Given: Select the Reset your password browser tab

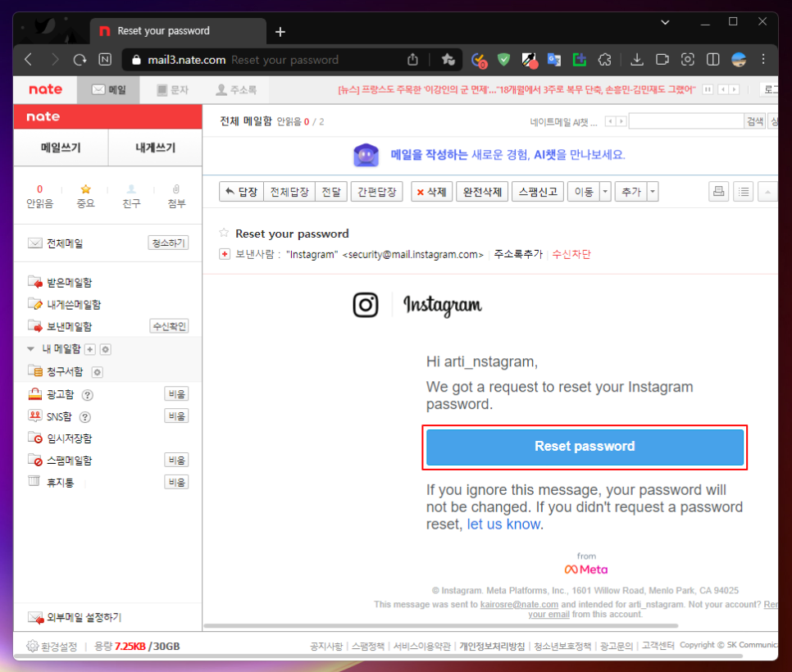Looking at the screenshot, I should click(177, 31).
